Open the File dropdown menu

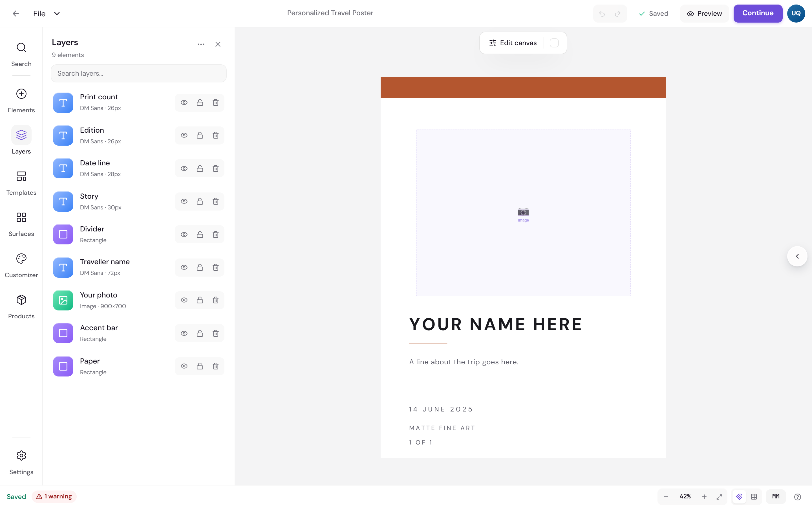click(46, 14)
